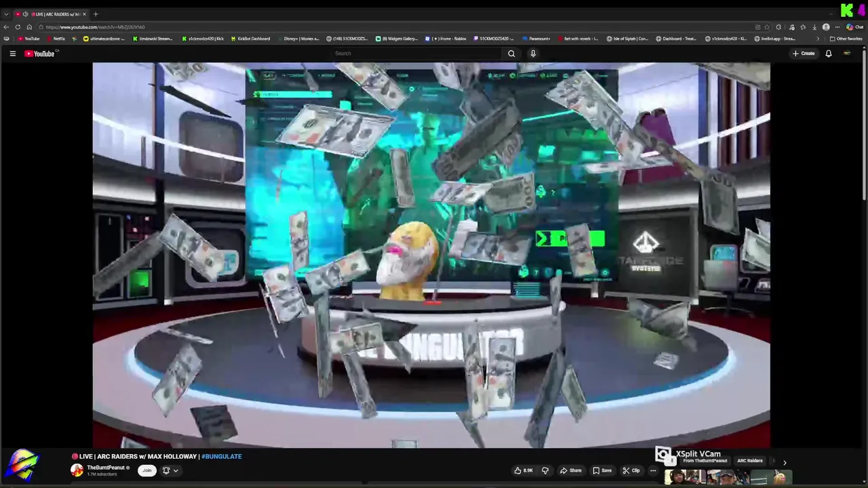This screenshot has width=868, height=488.
Task: Advance filter chips with right arrow
Action: tap(785, 462)
